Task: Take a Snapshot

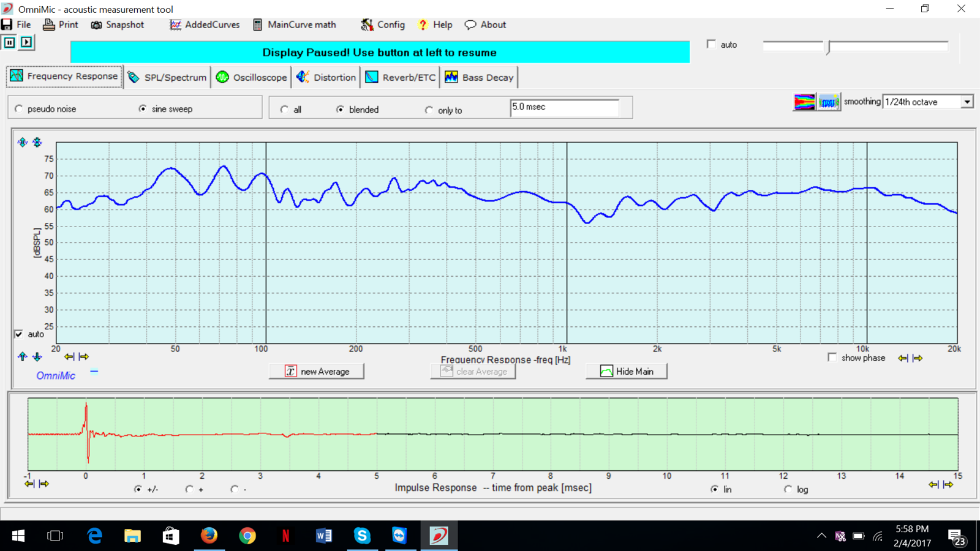Action: [118, 24]
